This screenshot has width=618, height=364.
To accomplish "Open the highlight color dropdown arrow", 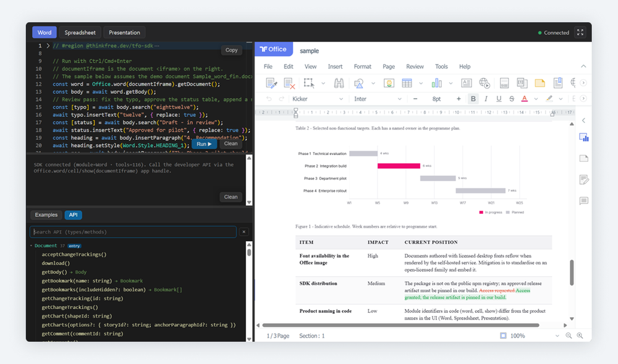I will pyautogui.click(x=561, y=99).
